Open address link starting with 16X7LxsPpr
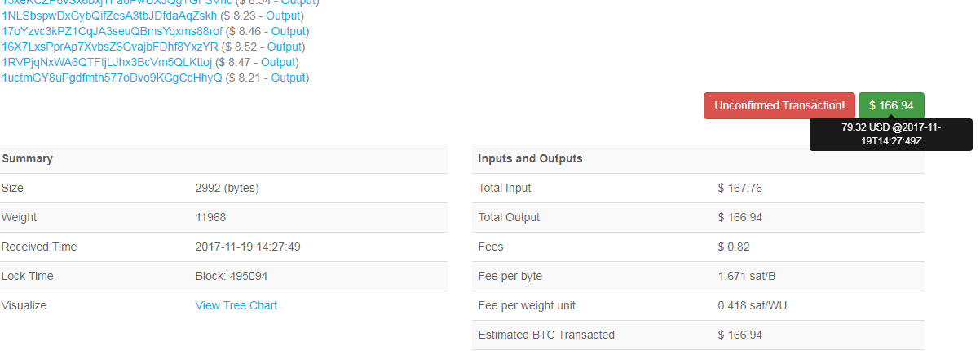Screen dimensions: 980x351 (110, 47)
